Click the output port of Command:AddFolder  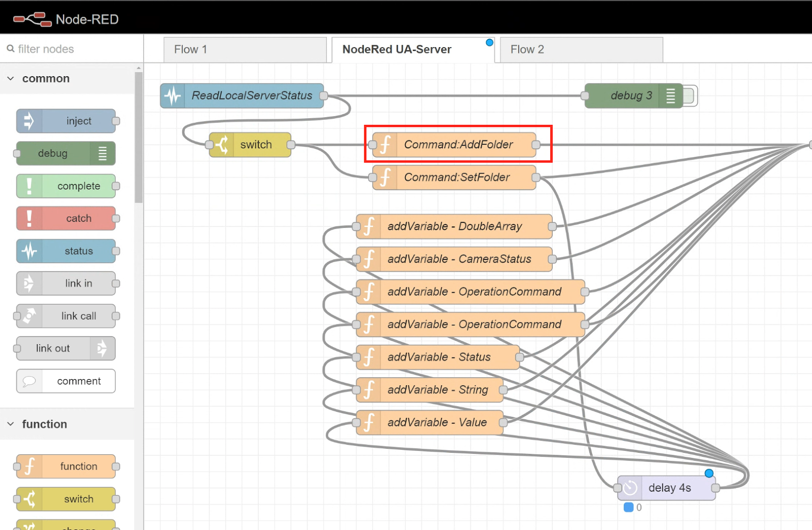[536, 145]
